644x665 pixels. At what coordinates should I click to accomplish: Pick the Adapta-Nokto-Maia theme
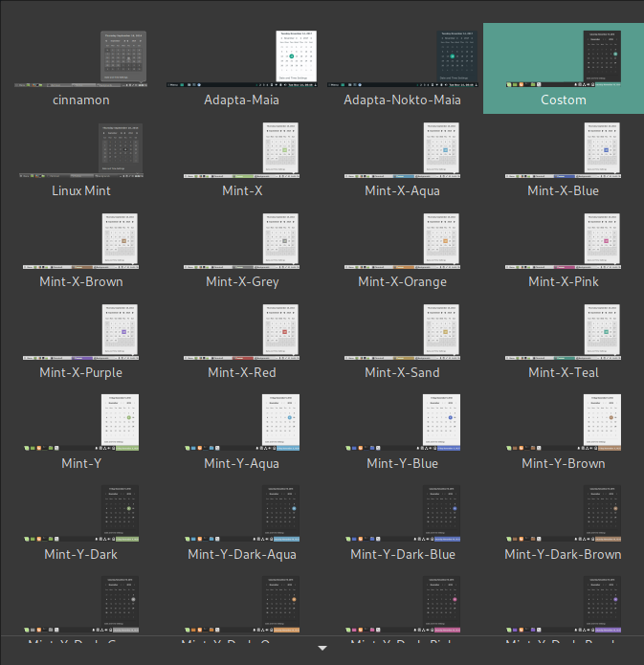[402, 68]
